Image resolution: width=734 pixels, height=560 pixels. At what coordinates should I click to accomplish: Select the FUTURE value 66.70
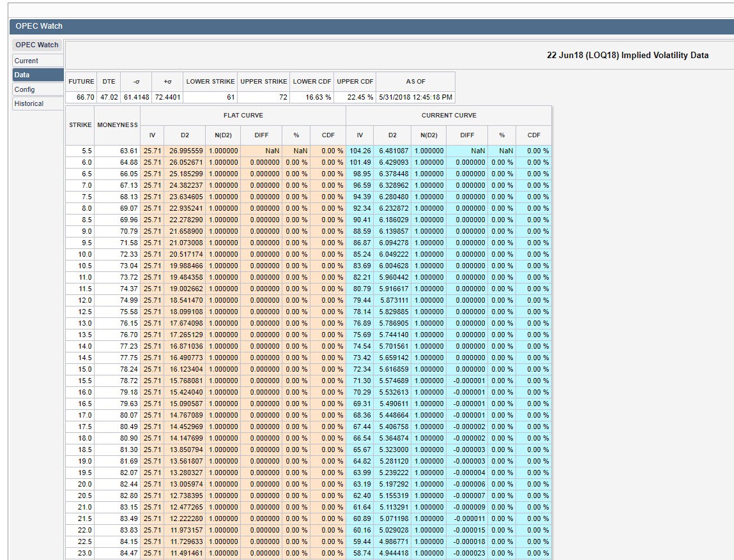pyautogui.click(x=81, y=98)
